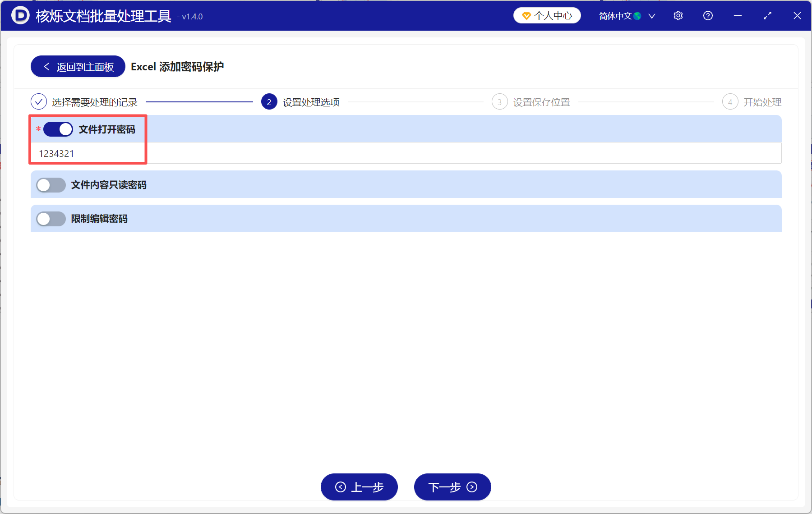This screenshot has height=514, width=812.
Task: Disable the 文件打开密码 toggle
Action: point(57,129)
